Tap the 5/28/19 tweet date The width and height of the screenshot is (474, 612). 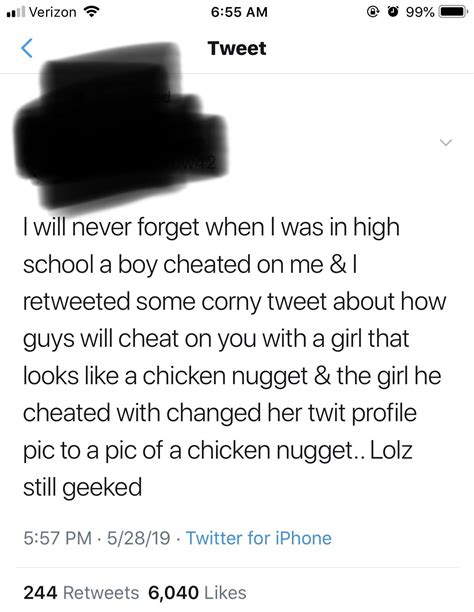point(139,538)
